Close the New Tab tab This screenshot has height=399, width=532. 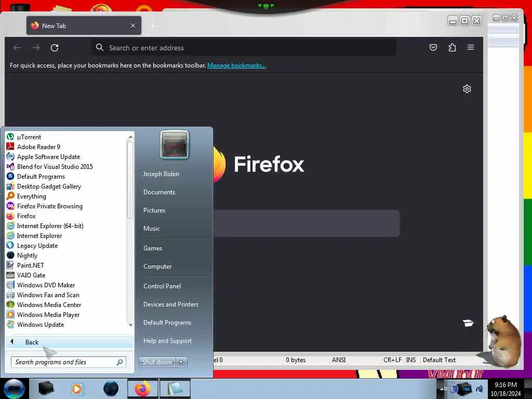click(x=133, y=25)
